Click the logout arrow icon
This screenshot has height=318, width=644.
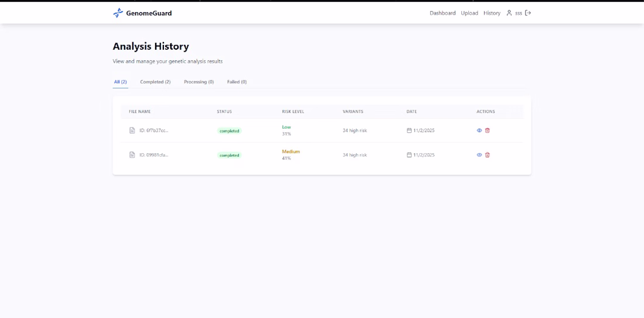click(528, 13)
